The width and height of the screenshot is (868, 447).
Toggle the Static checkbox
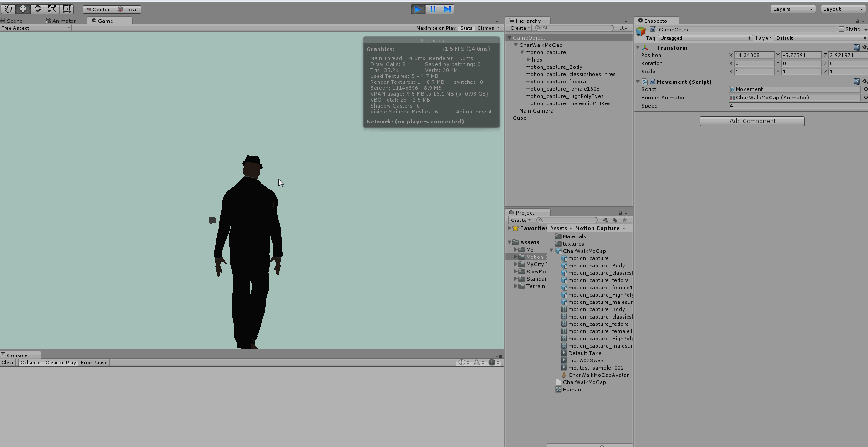[842, 29]
